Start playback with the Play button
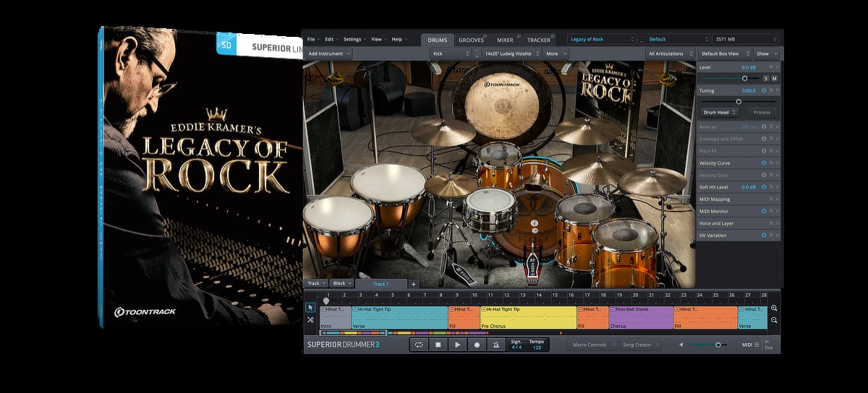This screenshot has width=868, height=393. [x=457, y=345]
